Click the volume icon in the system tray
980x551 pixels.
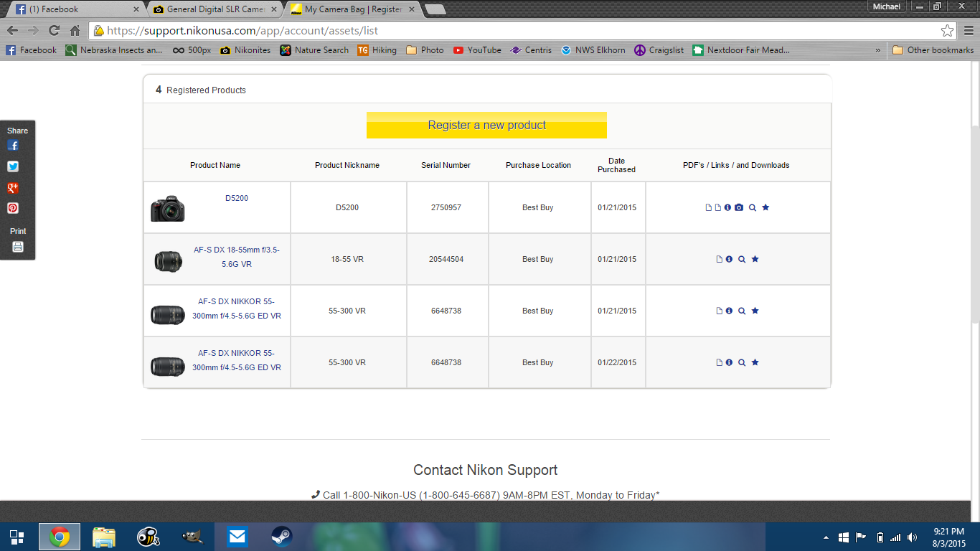tap(912, 537)
